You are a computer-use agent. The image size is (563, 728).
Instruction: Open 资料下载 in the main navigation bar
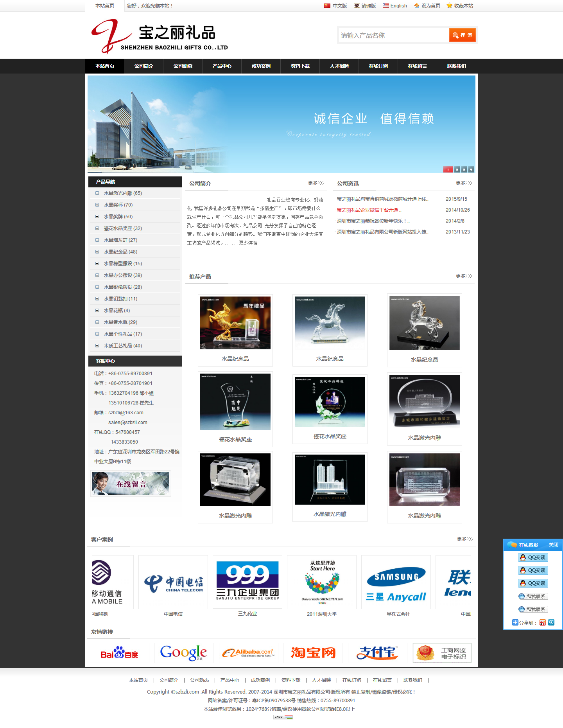click(300, 66)
